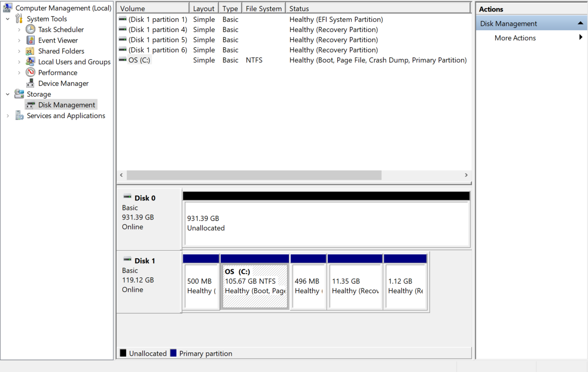Expand the Local Users and Groups node
Viewport: 588px width, 372px height.
coord(19,62)
